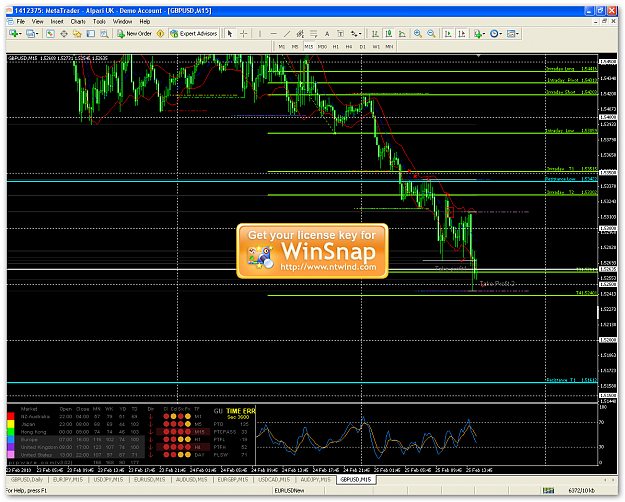Click the green Hong Kong session color
Viewport: 625px width, 502px height.
click(x=11, y=432)
